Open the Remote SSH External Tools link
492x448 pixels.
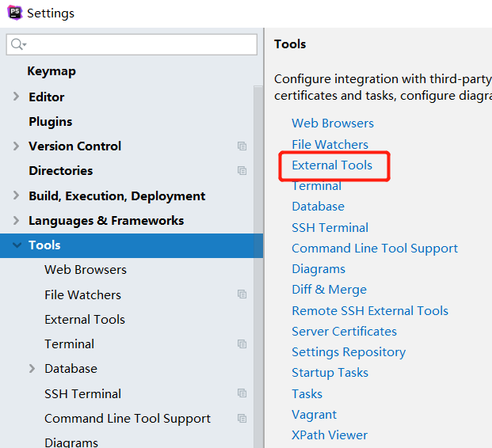click(x=370, y=311)
